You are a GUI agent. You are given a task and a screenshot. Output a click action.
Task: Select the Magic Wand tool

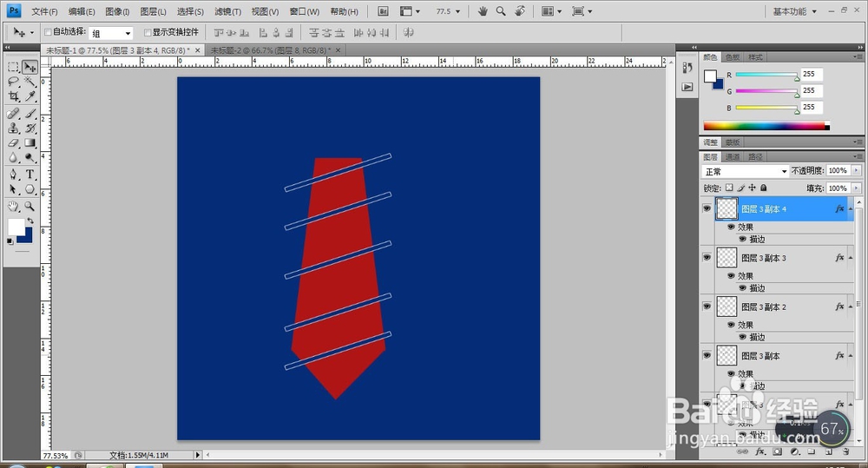[30, 82]
